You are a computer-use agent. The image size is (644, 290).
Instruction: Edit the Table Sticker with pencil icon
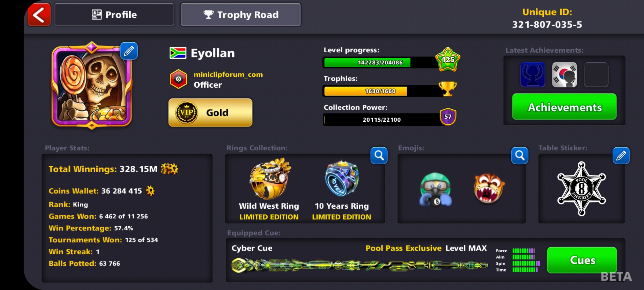621,155
